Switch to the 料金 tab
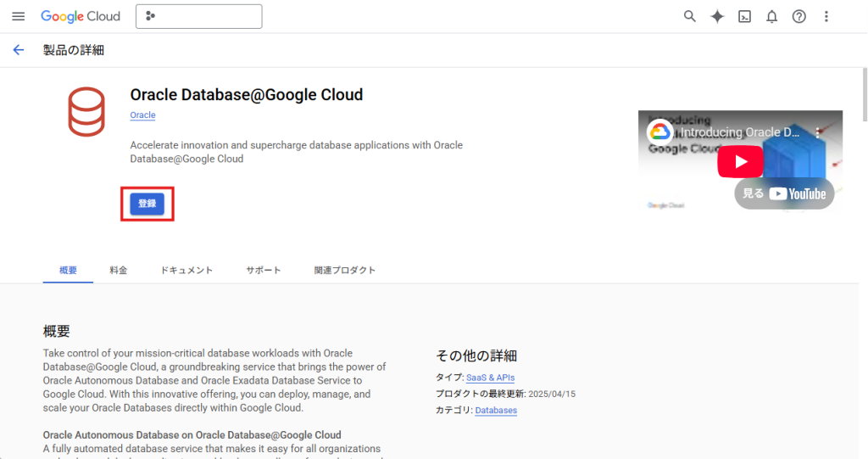 coord(119,270)
